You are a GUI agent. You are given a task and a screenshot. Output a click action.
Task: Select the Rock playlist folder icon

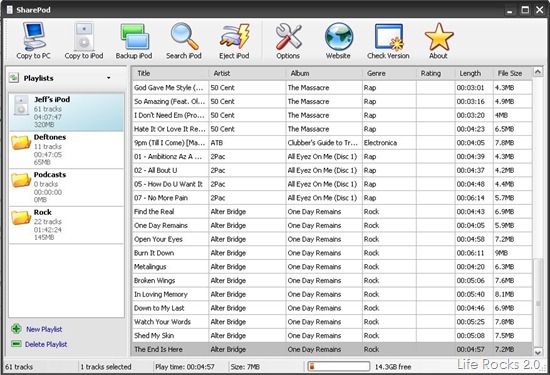(21, 218)
